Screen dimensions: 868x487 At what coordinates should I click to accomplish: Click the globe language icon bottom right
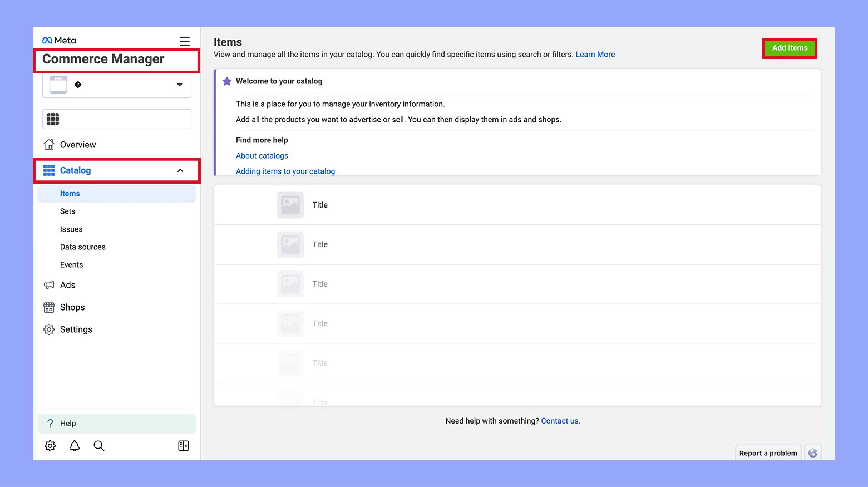coord(812,452)
